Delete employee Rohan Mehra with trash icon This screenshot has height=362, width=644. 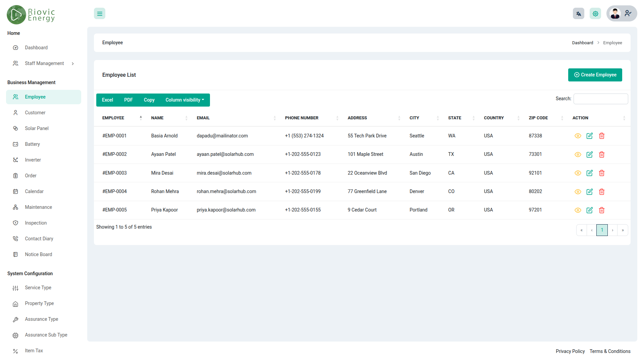[601, 192]
